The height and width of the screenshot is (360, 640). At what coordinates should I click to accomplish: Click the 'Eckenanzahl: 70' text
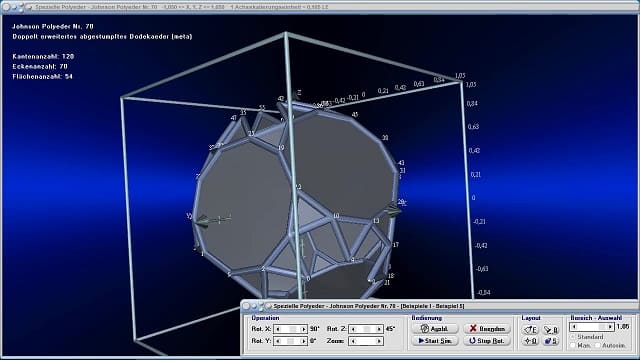click(40, 67)
